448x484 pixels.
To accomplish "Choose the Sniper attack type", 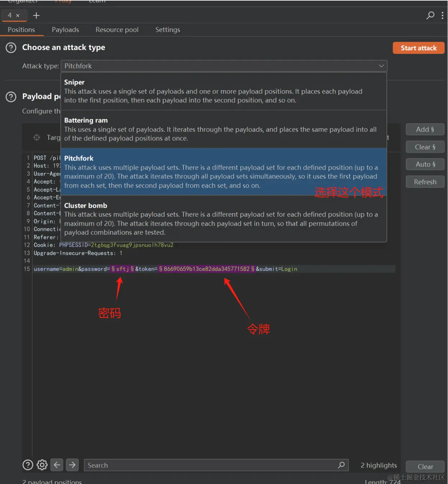I will point(224,91).
